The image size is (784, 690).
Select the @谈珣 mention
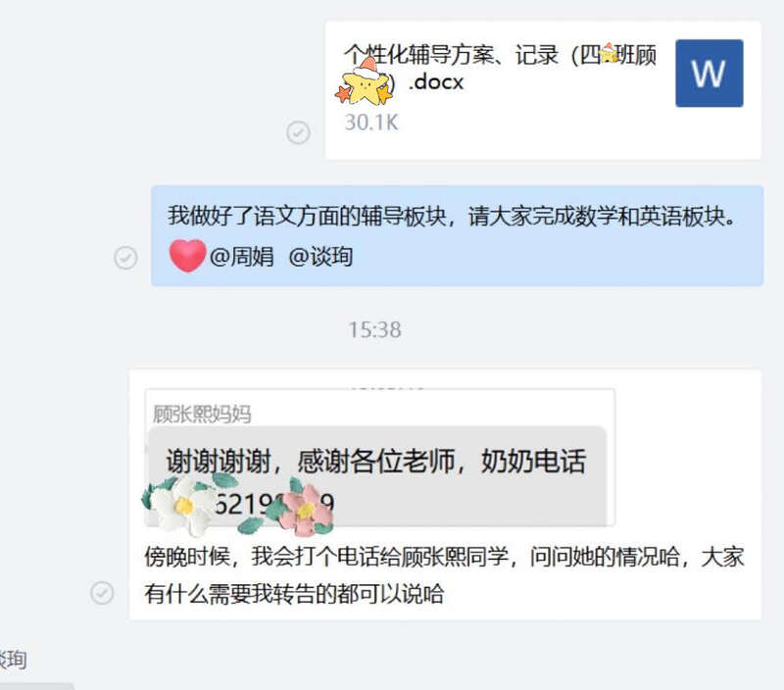point(321,257)
